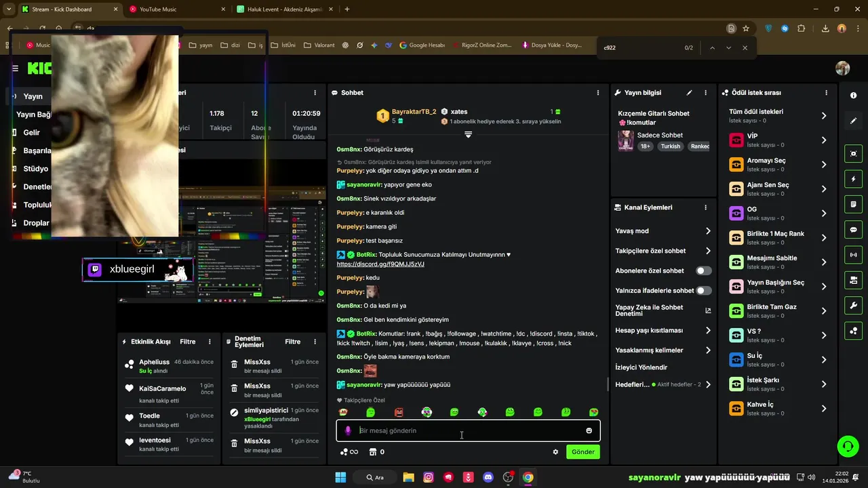Open Discord from the Windows taskbar
Viewport: 868px width, 488px height.
click(x=488, y=477)
